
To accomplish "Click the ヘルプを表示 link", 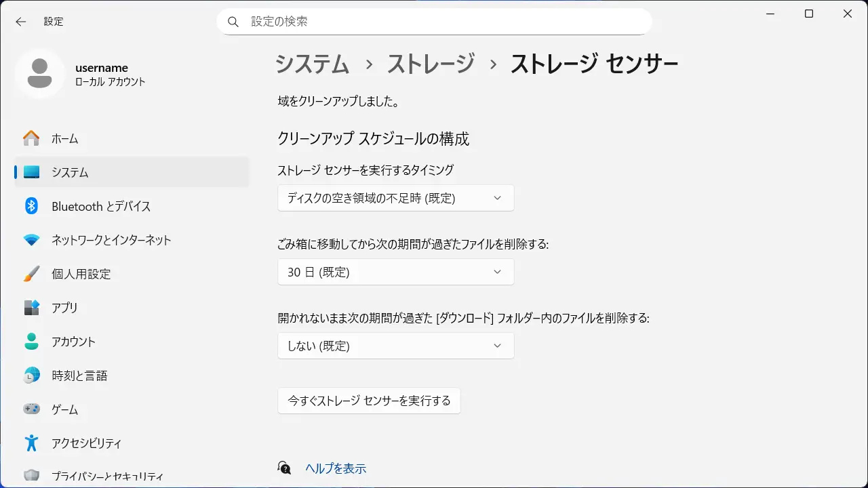I will coord(336,468).
